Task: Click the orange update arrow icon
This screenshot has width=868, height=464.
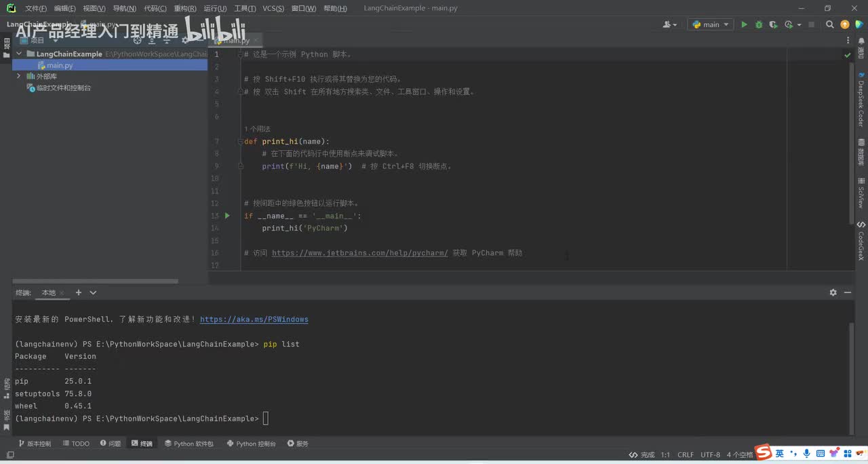Action: [845, 24]
